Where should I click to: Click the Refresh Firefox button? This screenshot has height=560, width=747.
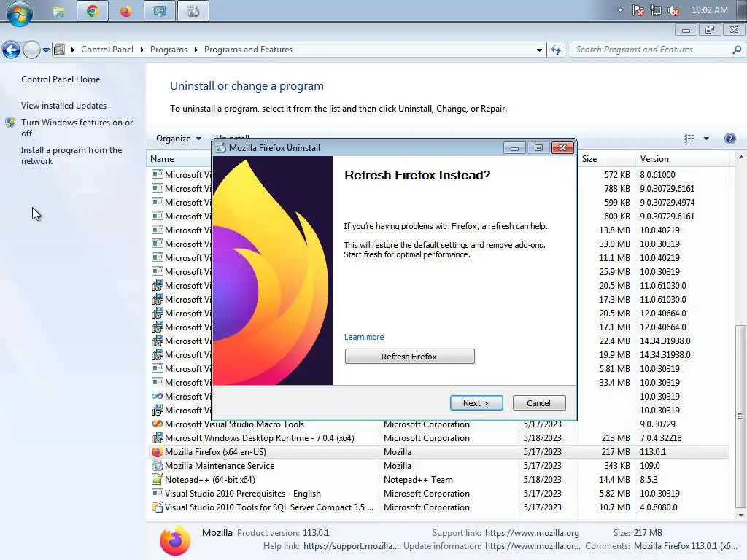[410, 356]
